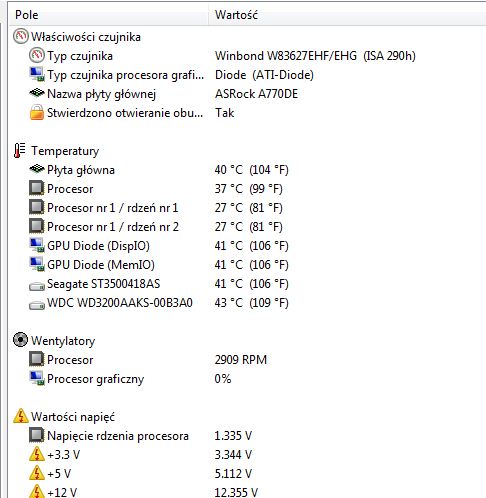Click the Nazwa płyty głównej motherboard icon
486x498 pixels.
coord(37,93)
